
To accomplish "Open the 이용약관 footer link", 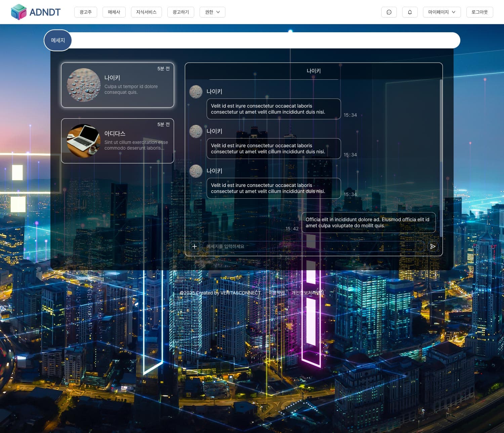I will (277, 293).
